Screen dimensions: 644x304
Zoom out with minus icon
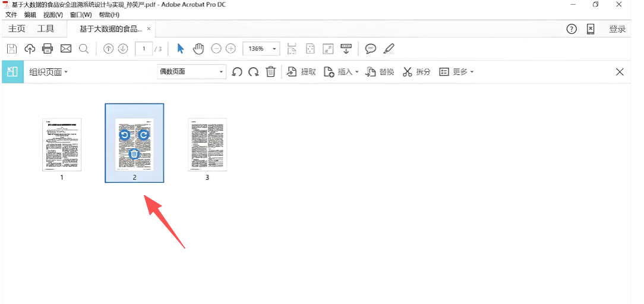(x=216, y=49)
